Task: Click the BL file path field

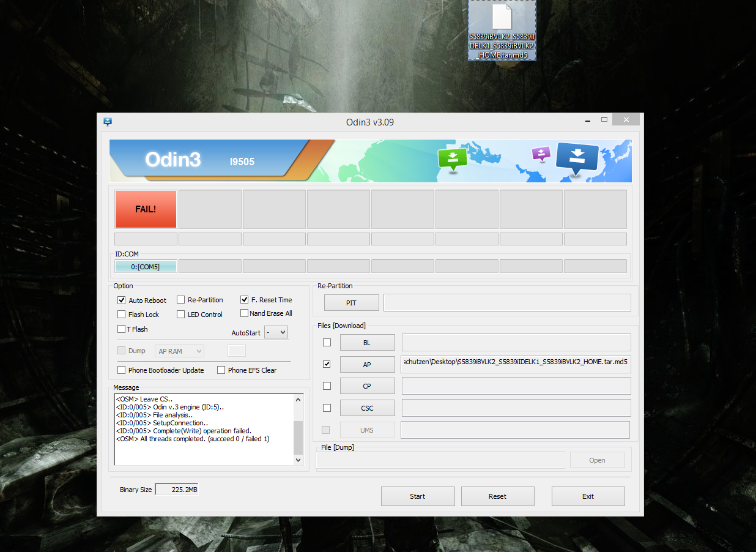Action: [x=516, y=342]
